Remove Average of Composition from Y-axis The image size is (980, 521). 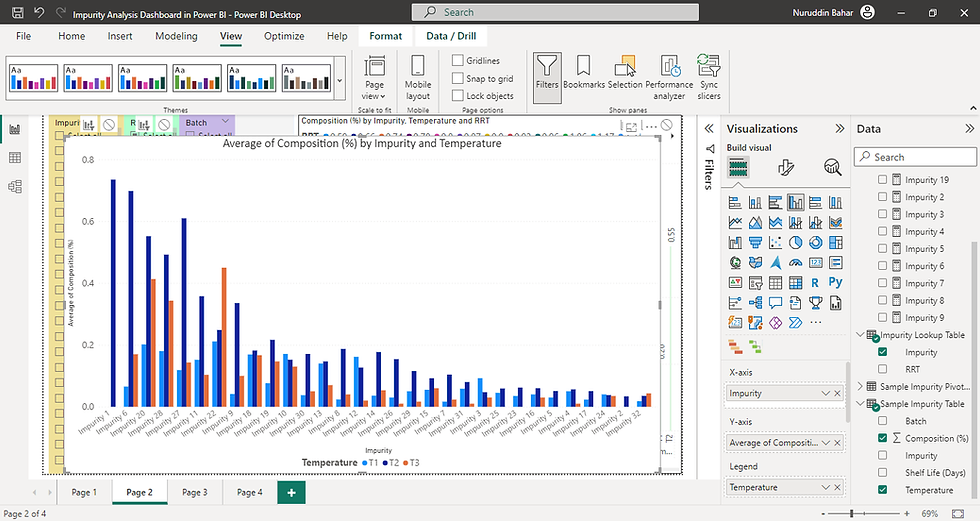coord(838,443)
